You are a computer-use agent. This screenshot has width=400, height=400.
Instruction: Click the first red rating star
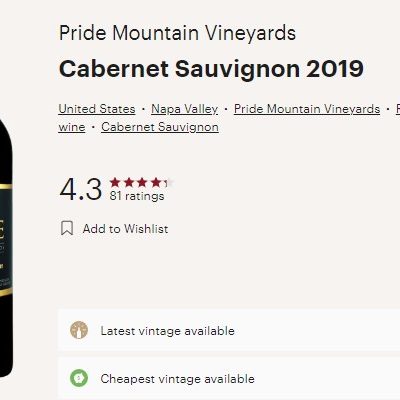point(115,182)
